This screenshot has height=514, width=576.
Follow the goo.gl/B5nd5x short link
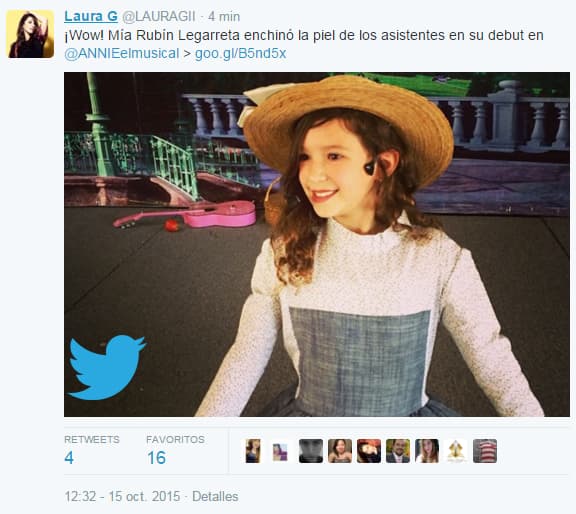tap(240, 54)
